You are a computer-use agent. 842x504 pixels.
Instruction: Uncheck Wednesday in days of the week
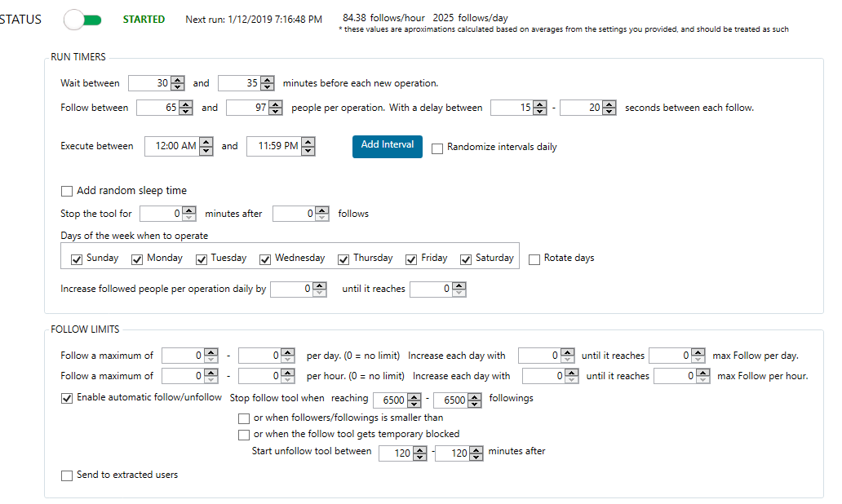point(264,259)
